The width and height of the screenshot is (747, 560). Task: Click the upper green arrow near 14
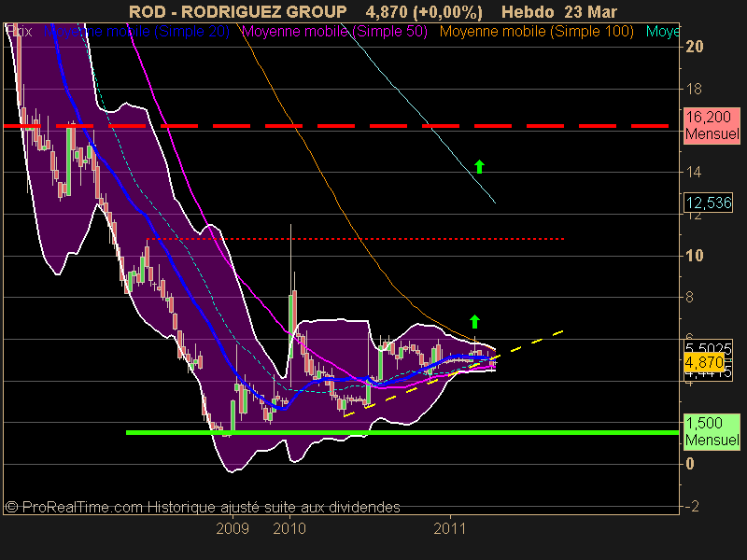pos(480,167)
